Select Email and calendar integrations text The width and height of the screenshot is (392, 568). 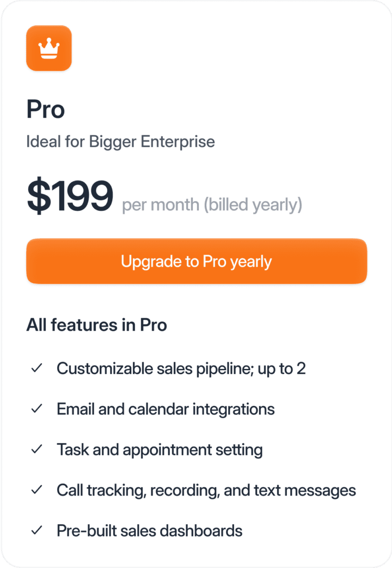coord(166,409)
